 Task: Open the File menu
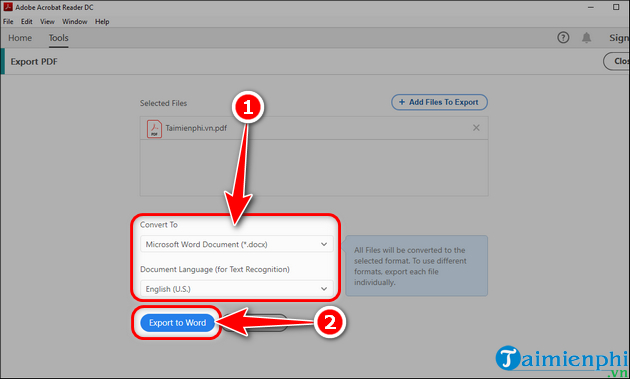tap(8, 22)
